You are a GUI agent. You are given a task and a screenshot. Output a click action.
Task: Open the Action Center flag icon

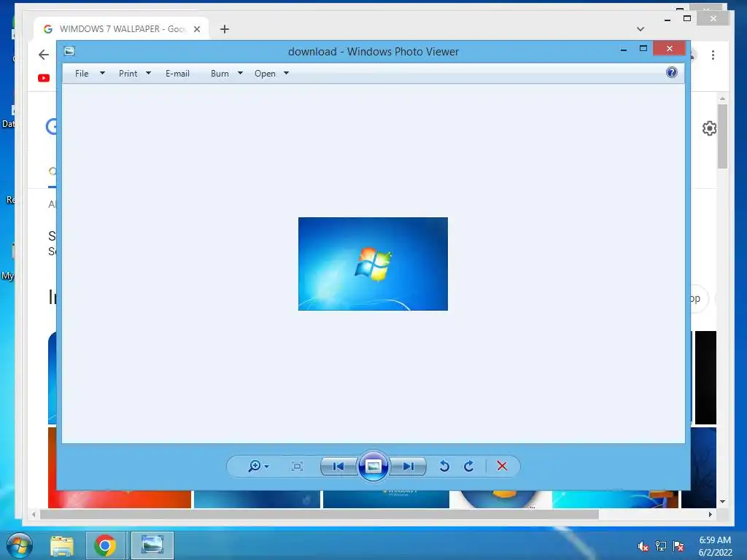click(678, 546)
